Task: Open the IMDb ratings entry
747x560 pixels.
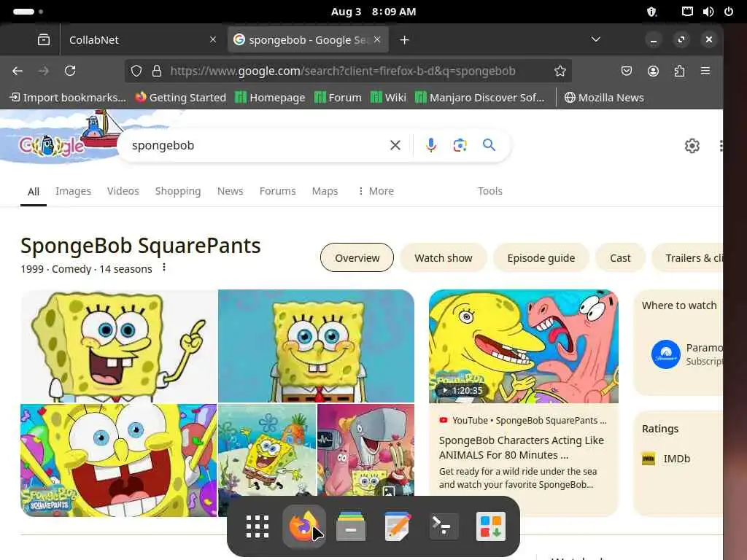Action: (x=666, y=459)
